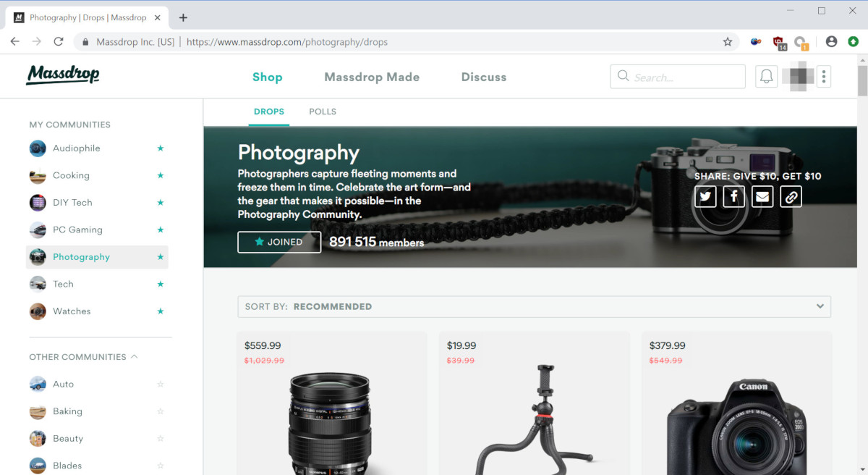Share Photography community on Twitter

705,196
